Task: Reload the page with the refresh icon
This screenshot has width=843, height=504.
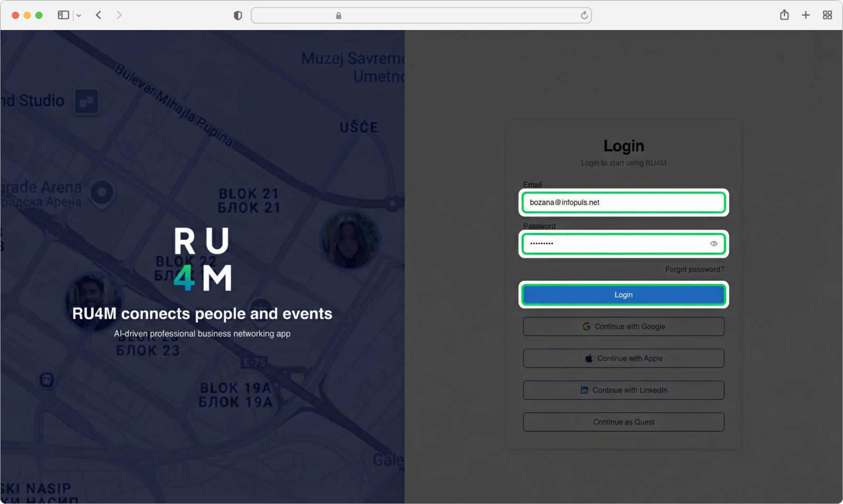Action: pos(584,15)
